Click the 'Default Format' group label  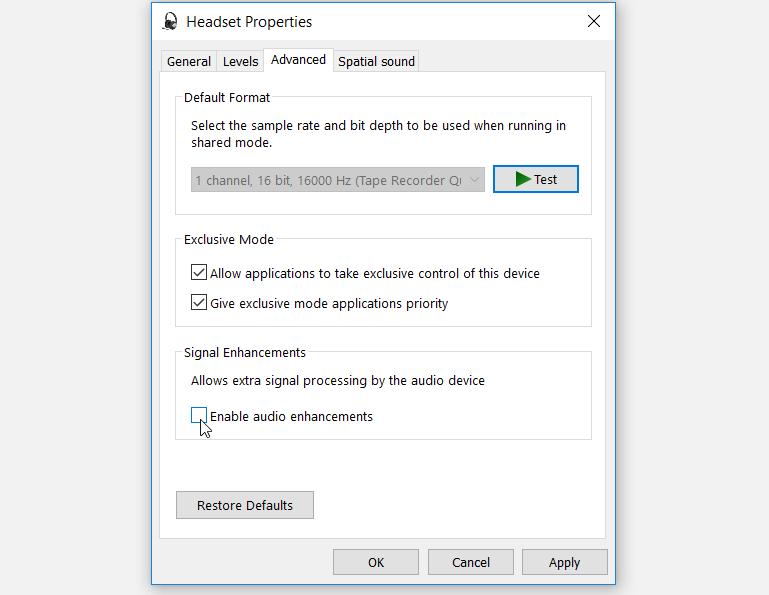tap(227, 98)
